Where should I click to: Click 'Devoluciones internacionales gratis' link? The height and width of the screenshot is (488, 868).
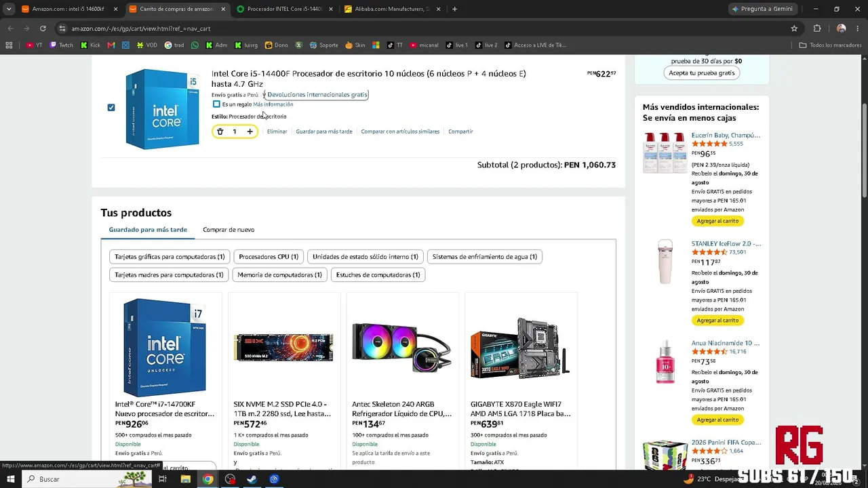tap(317, 95)
